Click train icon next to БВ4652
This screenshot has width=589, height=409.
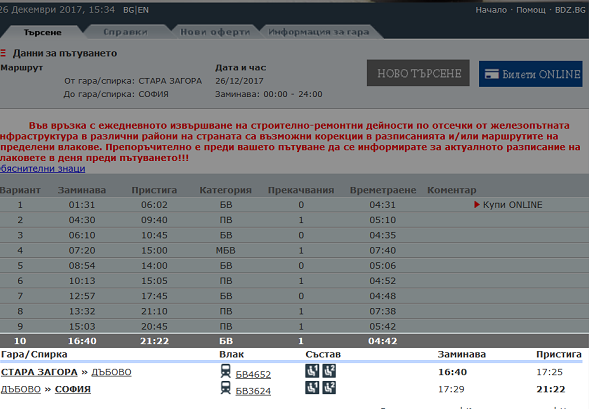(x=225, y=371)
